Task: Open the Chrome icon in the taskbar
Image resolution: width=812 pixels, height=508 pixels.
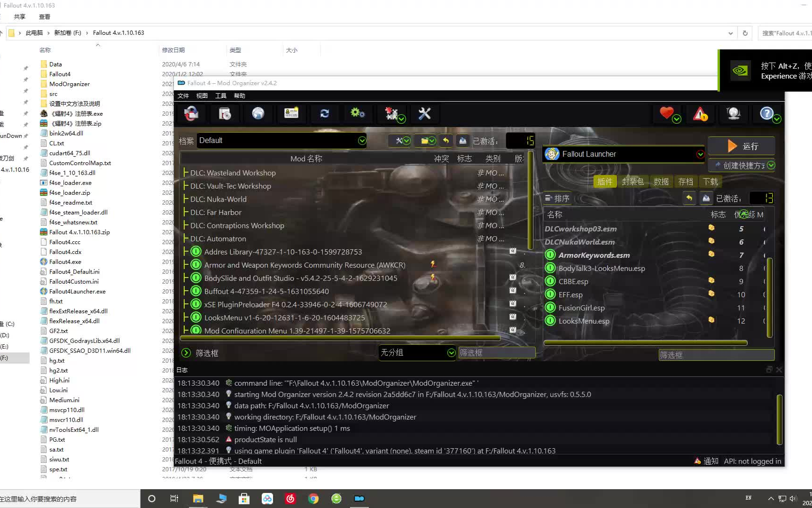Action: [313, 499]
